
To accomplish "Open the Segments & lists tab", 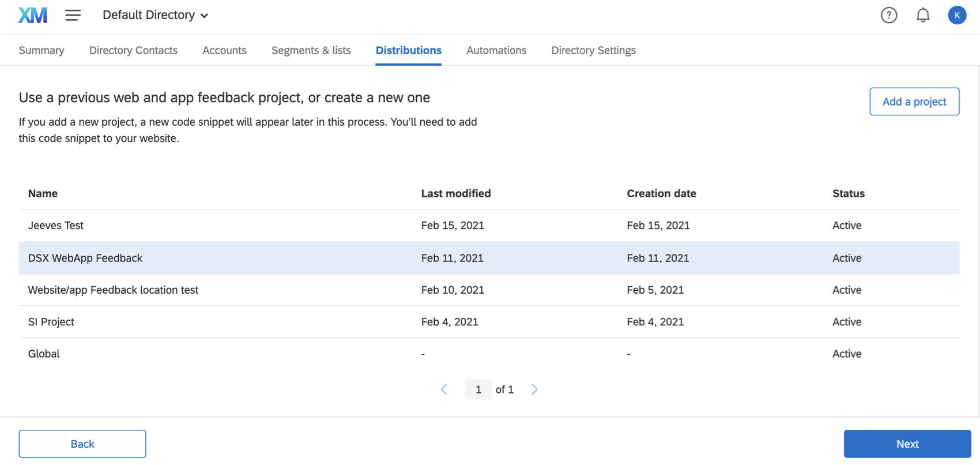I will point(311,50).
